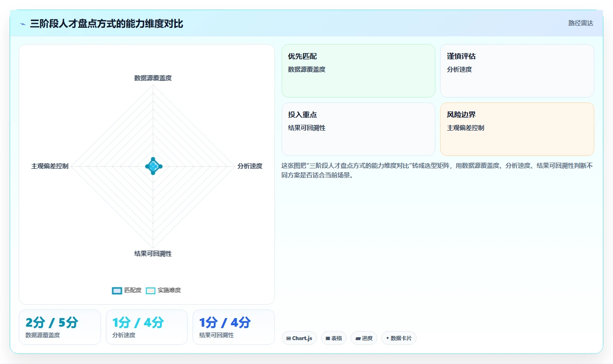Click the icon in 表格 chip
Viewport: 613px width, 364px height.
point(328,339)
